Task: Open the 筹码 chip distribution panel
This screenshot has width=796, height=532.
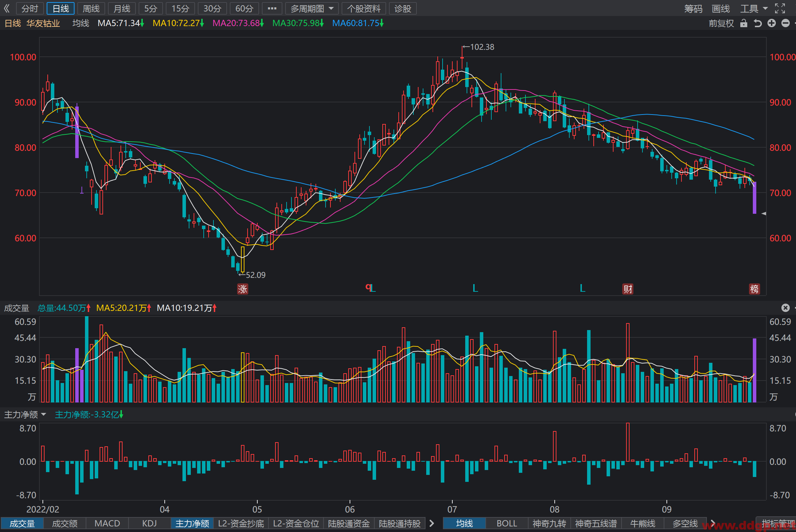Action: coord(693,8)
